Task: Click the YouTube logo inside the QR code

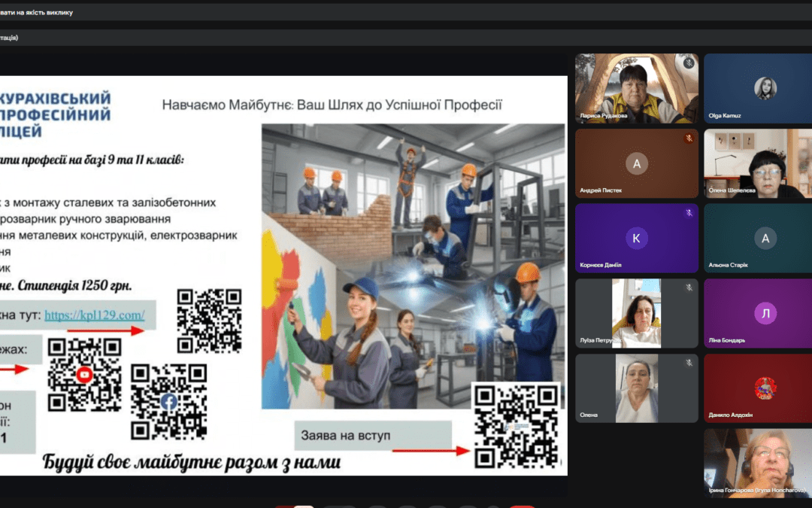Action: (x=84, y=374)
